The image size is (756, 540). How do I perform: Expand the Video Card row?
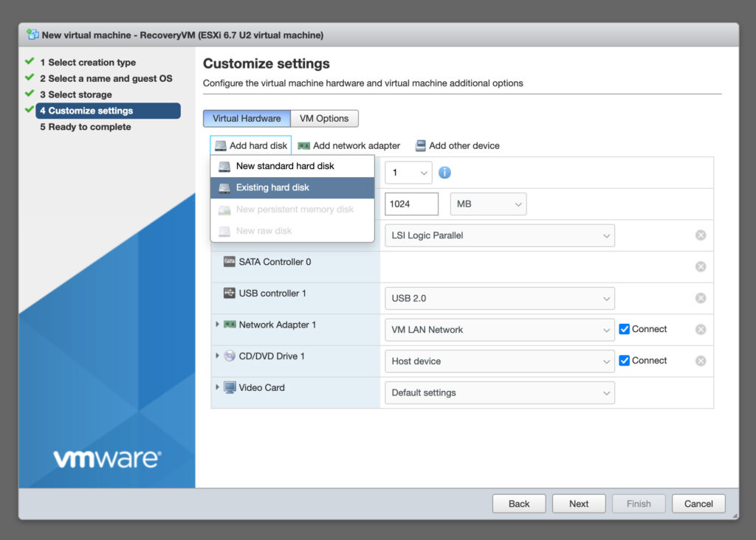pos(217,387)
